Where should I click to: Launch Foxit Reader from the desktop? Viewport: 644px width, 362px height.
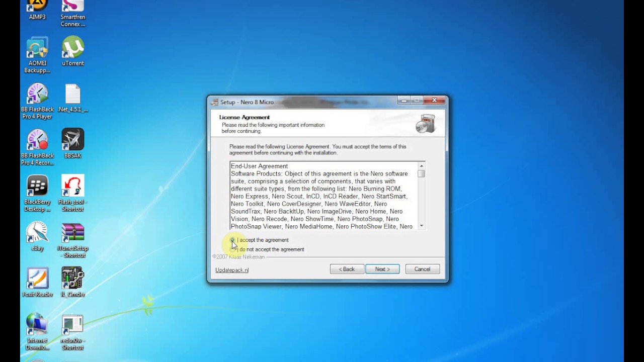[37, 282]
